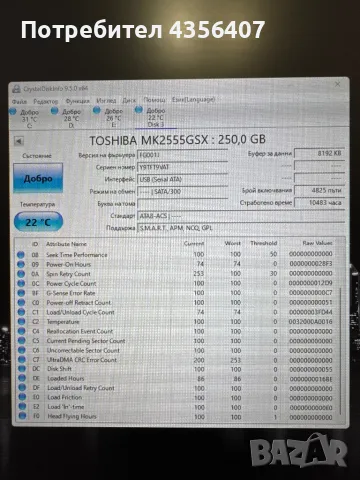Click the Current column header
This screenshot has width=360, height=480.
tap(194, 244)
